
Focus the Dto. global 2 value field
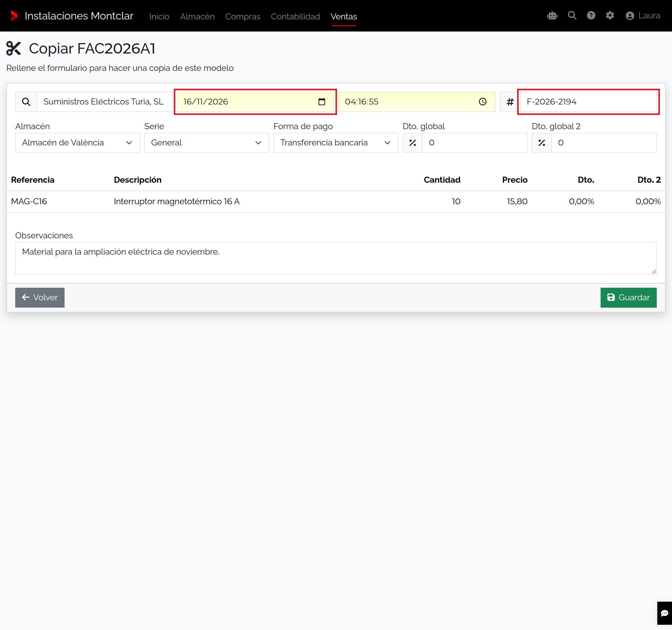pos(604,143)
